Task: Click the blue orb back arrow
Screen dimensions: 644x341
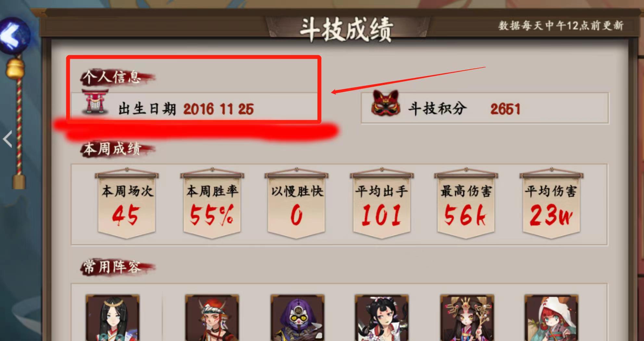Action: pos(15,36)
